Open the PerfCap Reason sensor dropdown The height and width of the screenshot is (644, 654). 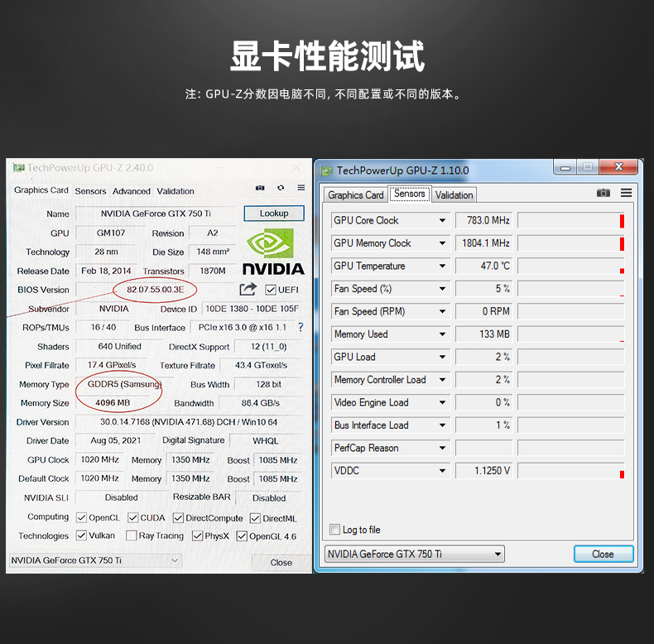[442, 448]
